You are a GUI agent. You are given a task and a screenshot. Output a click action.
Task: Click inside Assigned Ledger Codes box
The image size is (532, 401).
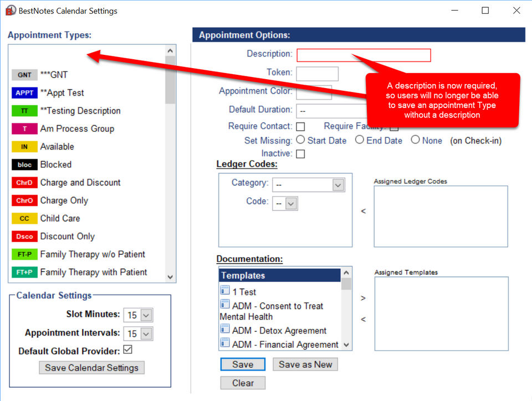pyautogui.click(x=441, y=217)
